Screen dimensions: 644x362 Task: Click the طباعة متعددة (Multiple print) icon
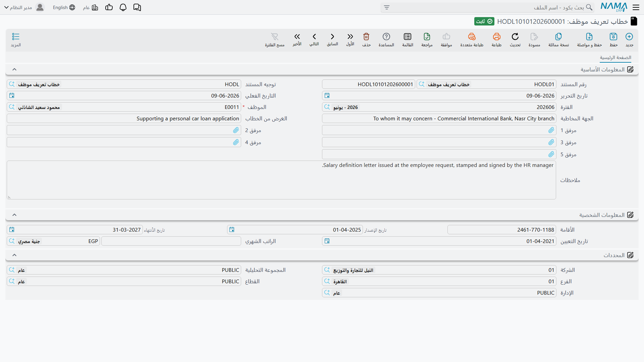[472, 37]
